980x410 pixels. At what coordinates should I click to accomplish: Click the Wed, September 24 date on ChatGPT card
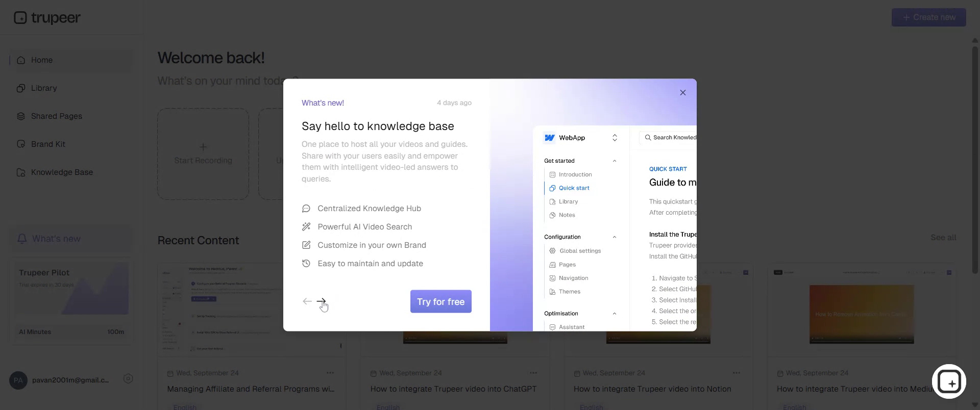point(406,373)
